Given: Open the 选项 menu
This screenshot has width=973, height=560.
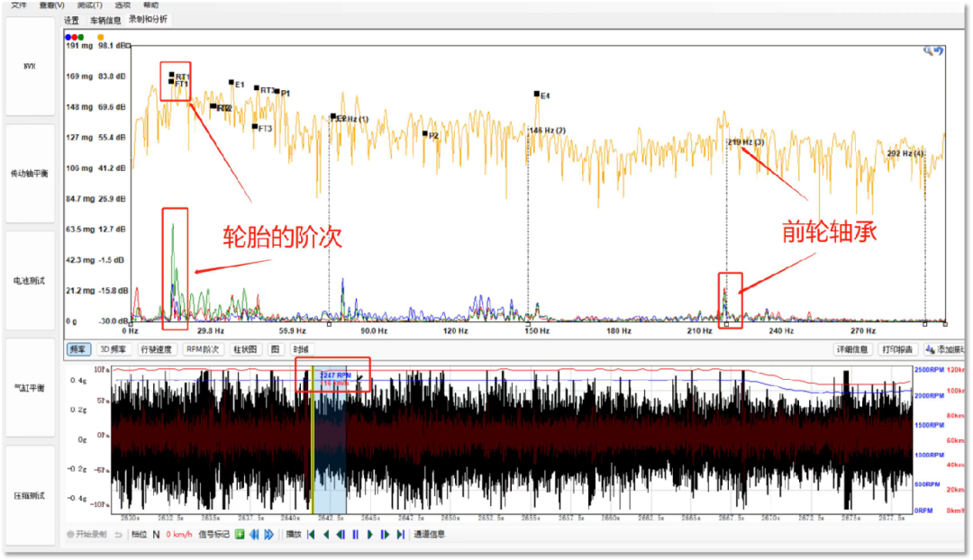Looking at the screenshot, I should tap(123, 5).
